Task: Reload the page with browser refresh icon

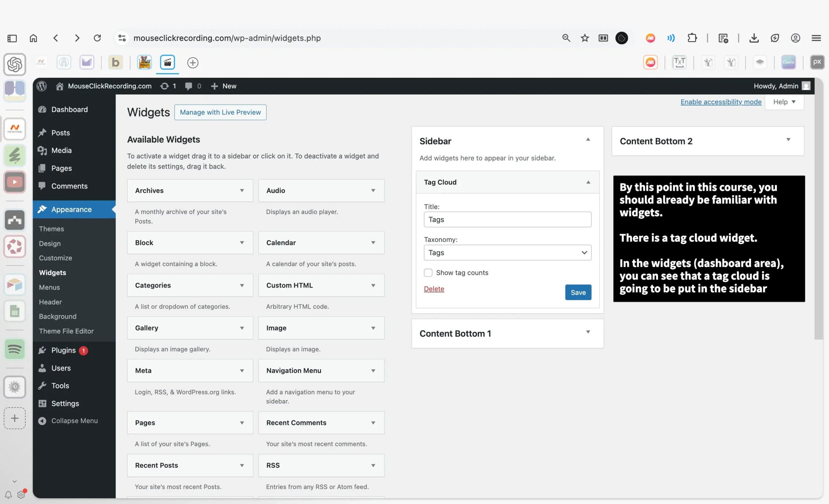Action: click(x=97, y=38)
